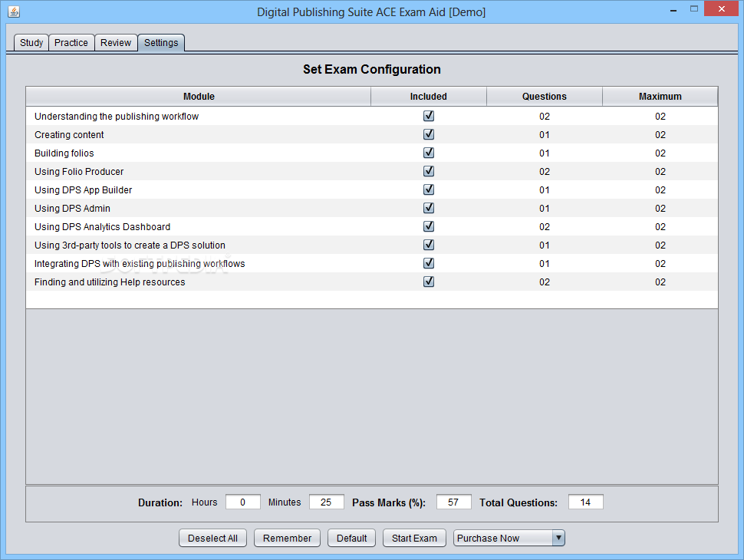Select 'Using 3rd-party tools to create a DPS solution'
Viewport: 744px width, 560px height.
130,245
